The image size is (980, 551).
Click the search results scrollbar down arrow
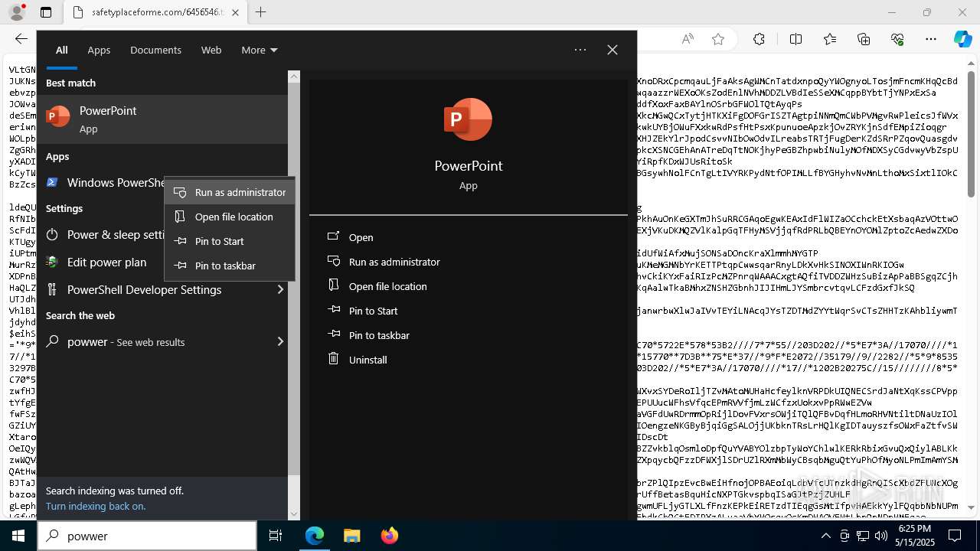[x=294, y=514]
